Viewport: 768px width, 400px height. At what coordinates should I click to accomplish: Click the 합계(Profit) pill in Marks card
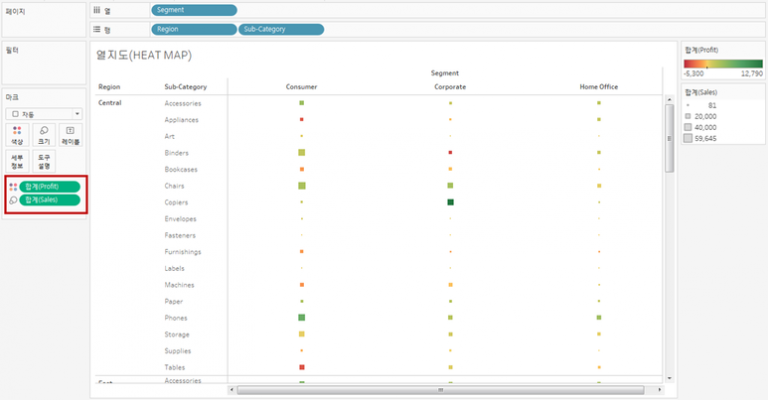(49, 186)
